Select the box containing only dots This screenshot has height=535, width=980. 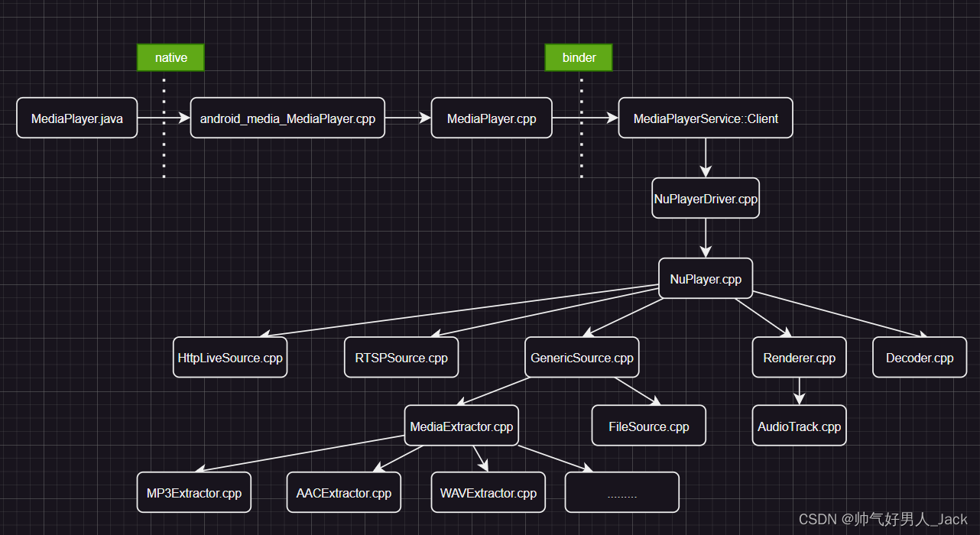point(622,492)
